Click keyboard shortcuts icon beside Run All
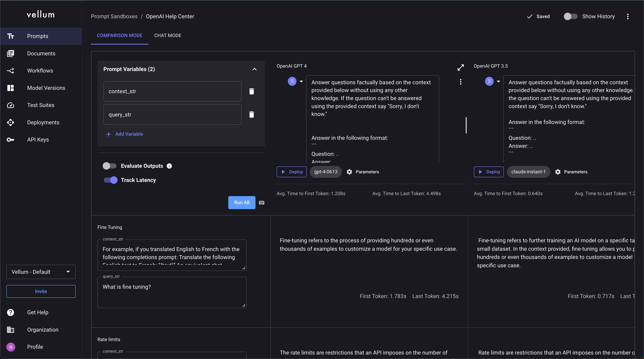 (x=261, y=202)
